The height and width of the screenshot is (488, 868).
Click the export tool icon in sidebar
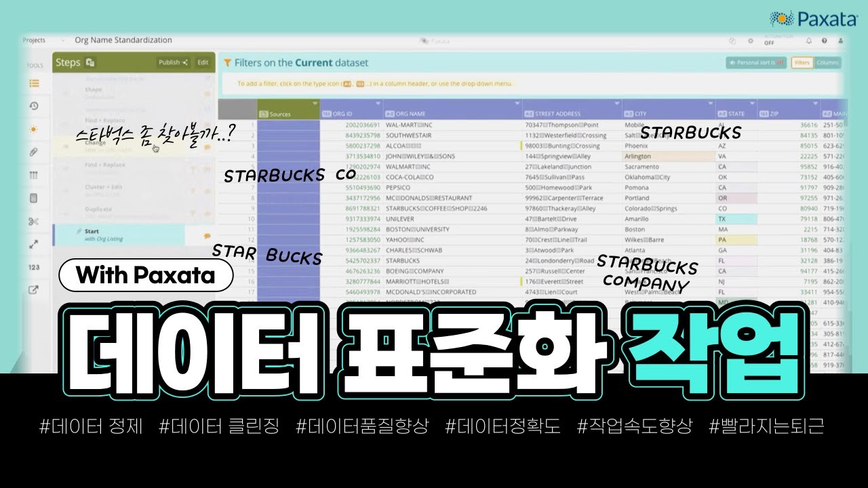pos(34,290)
